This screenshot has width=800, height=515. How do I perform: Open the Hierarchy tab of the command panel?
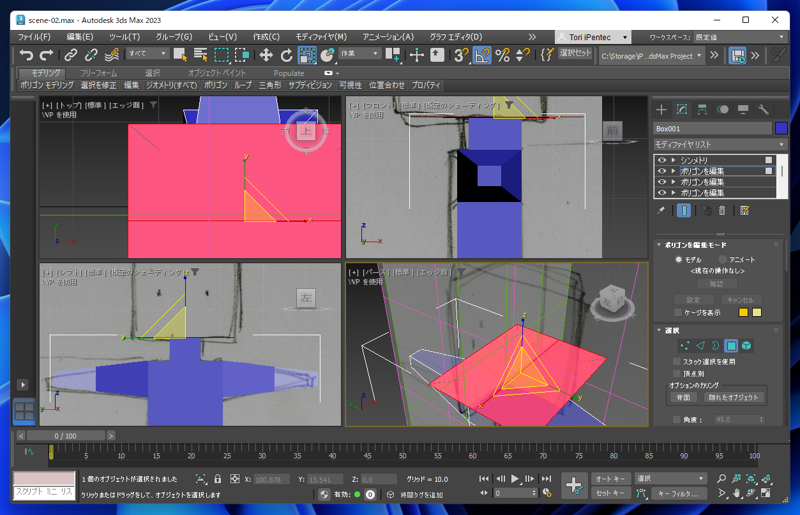pos(702,109)
